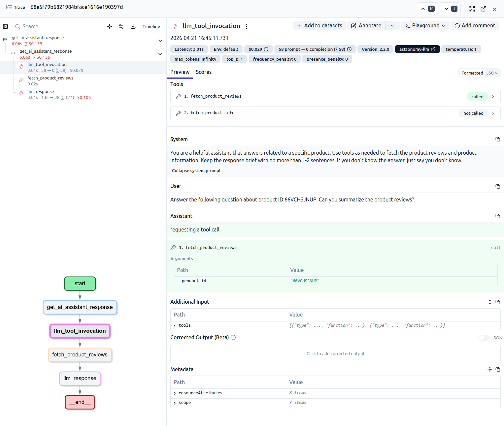Expand the tools row in Additional Input
This screenshot has height=426, width=504.
click(x=175, y=326)
